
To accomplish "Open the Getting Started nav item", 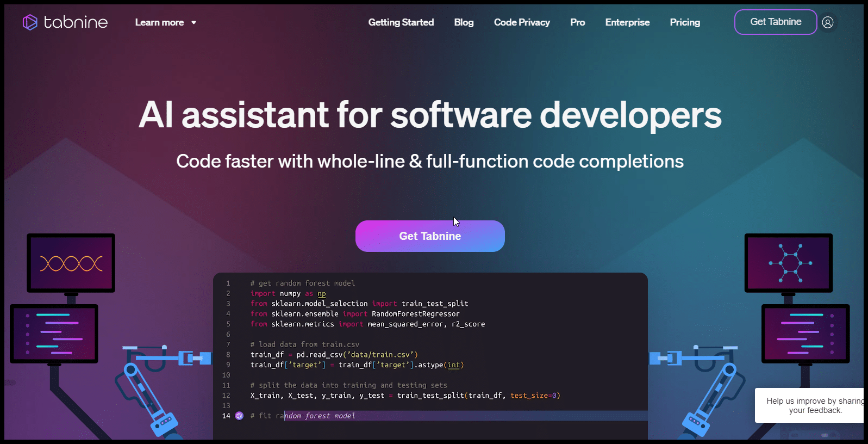I will [x=401, y=22].
